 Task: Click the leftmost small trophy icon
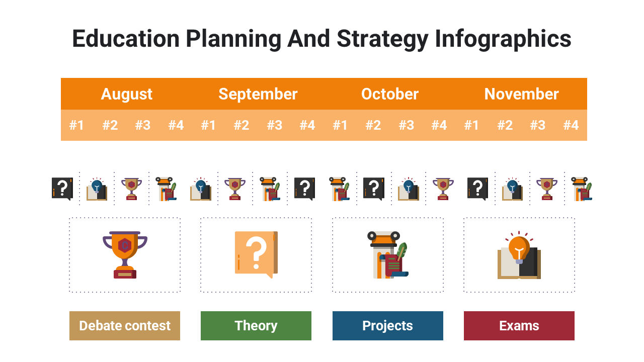[x=131, y=189]
